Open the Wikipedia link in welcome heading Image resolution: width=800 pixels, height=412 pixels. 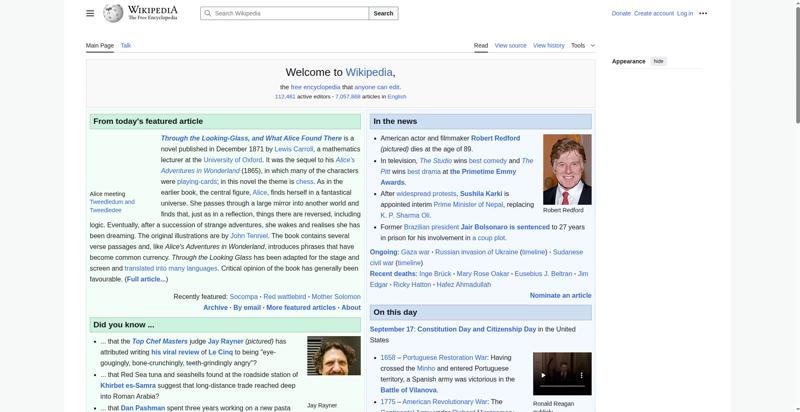click(369, 72)
